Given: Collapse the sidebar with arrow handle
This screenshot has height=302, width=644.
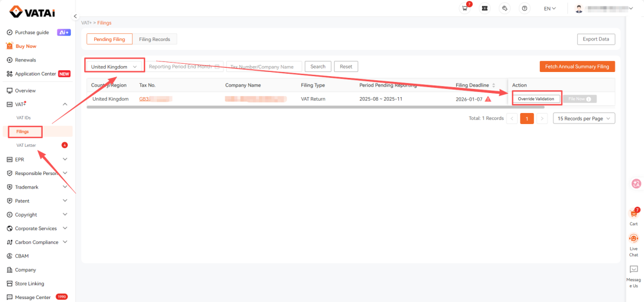Looking at the screenshot, I should click(x=75, y=16).
